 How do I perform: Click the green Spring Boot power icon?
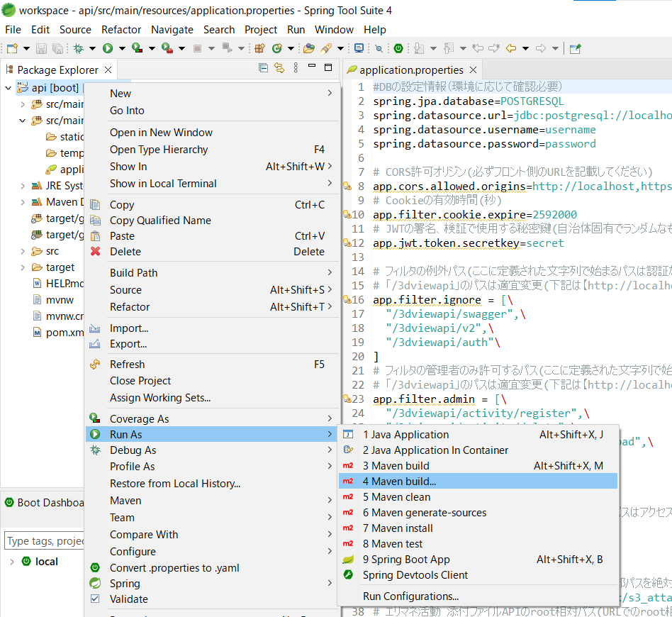(398, 48)
